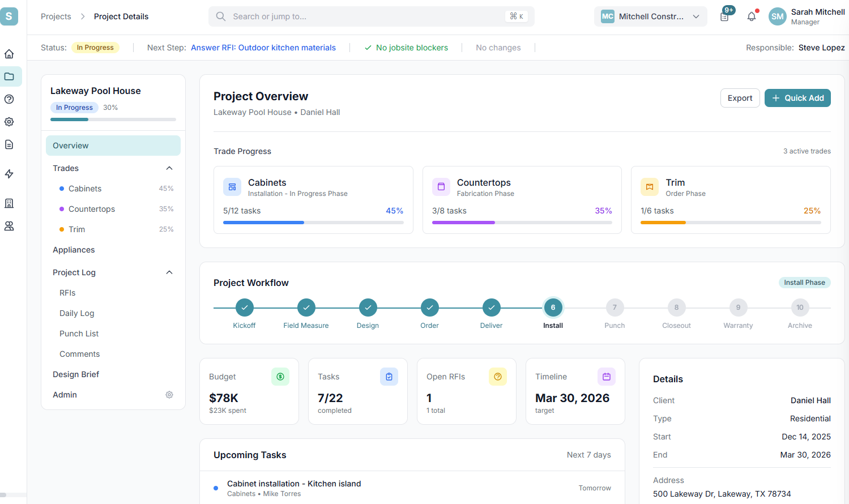Collapse the Trades section chevron
Viewport: 849px width, 504px height.
pos(169,168)
